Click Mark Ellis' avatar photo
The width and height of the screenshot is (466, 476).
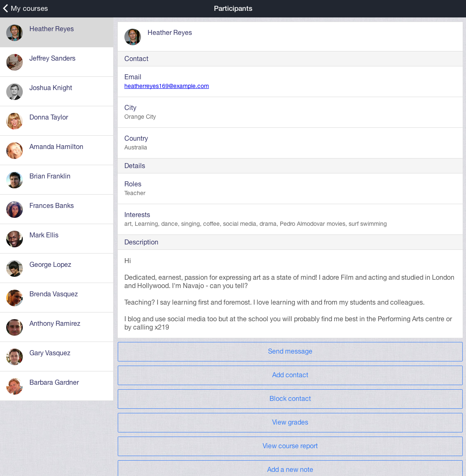pyautogui.click(x=15, y=239)
